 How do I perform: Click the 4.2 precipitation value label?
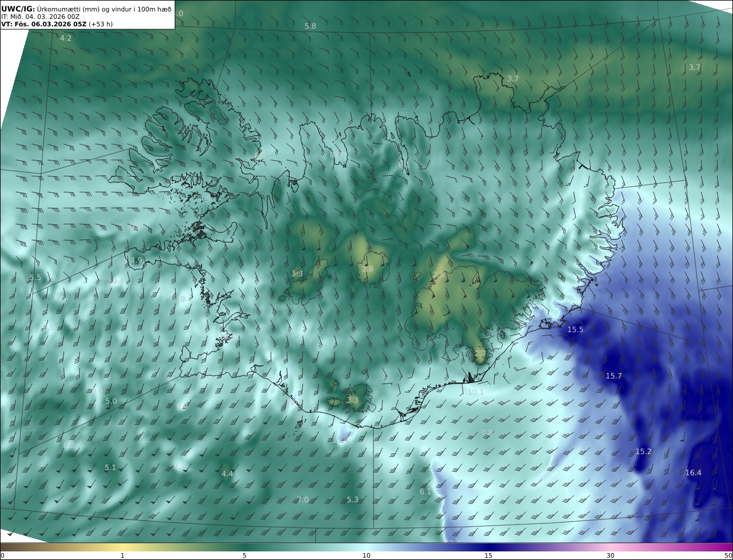66,38
